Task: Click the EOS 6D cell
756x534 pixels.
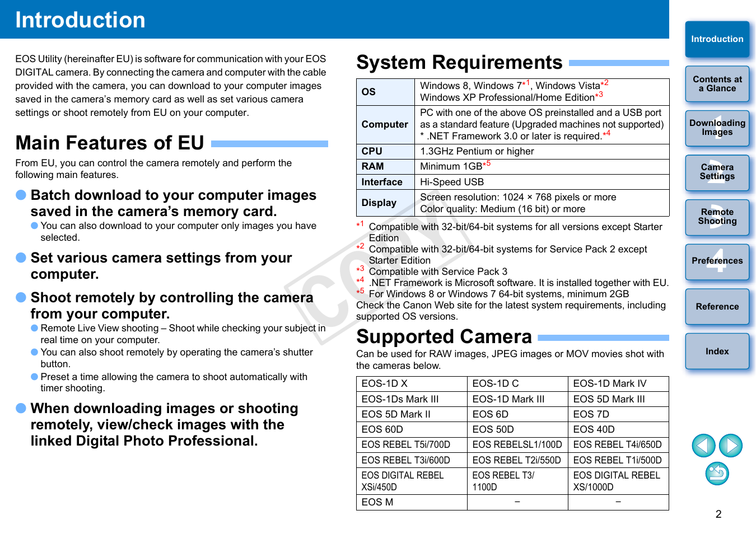Action: pos(517,414)
